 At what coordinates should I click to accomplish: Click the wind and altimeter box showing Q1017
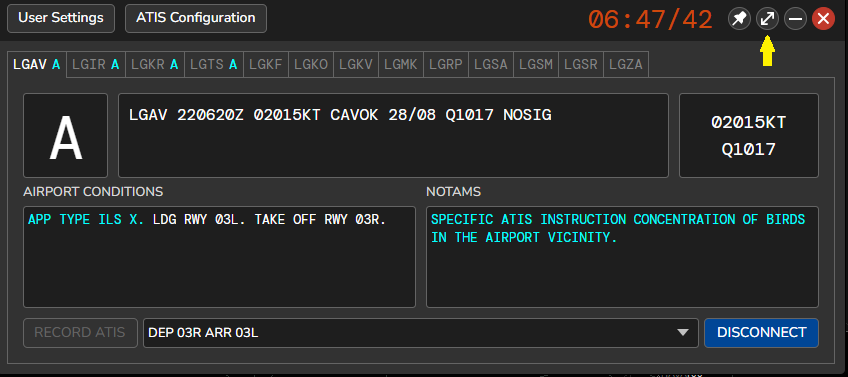[748, 135]
